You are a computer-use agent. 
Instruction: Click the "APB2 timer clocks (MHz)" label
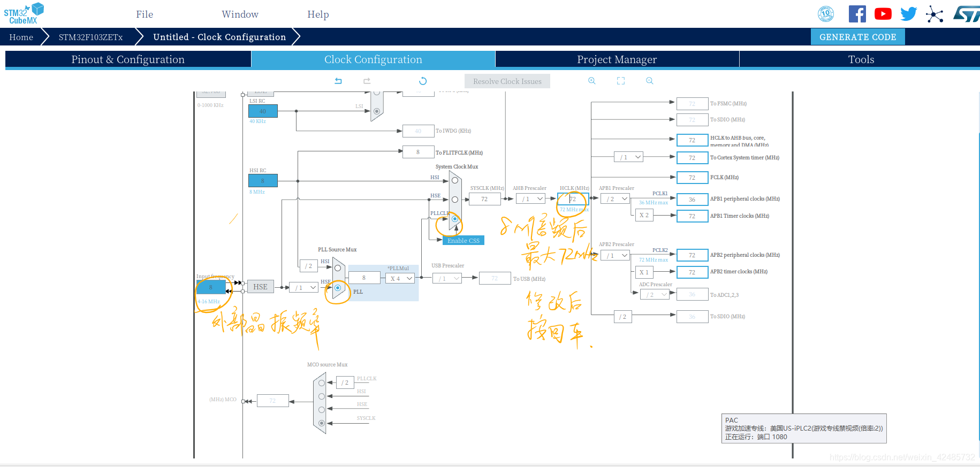pyautogui.click(x=739, y=271)
